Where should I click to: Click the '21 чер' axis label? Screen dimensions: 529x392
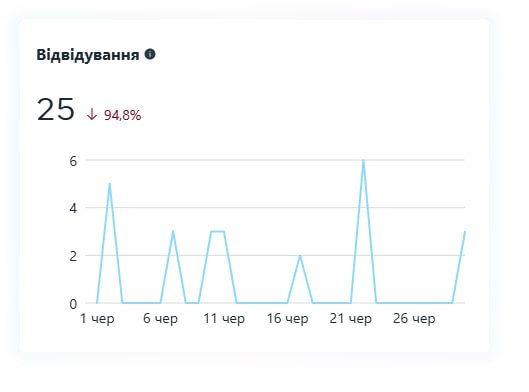[351, 318]
